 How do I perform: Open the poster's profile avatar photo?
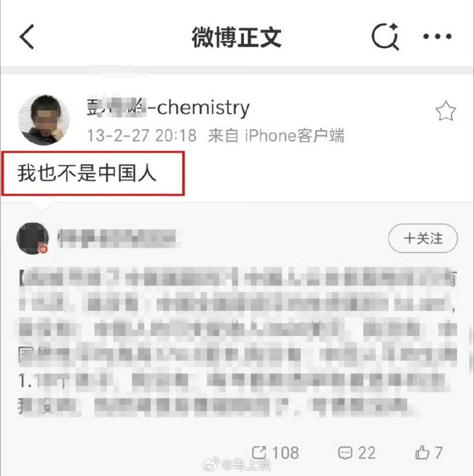[x=44, y=120]
